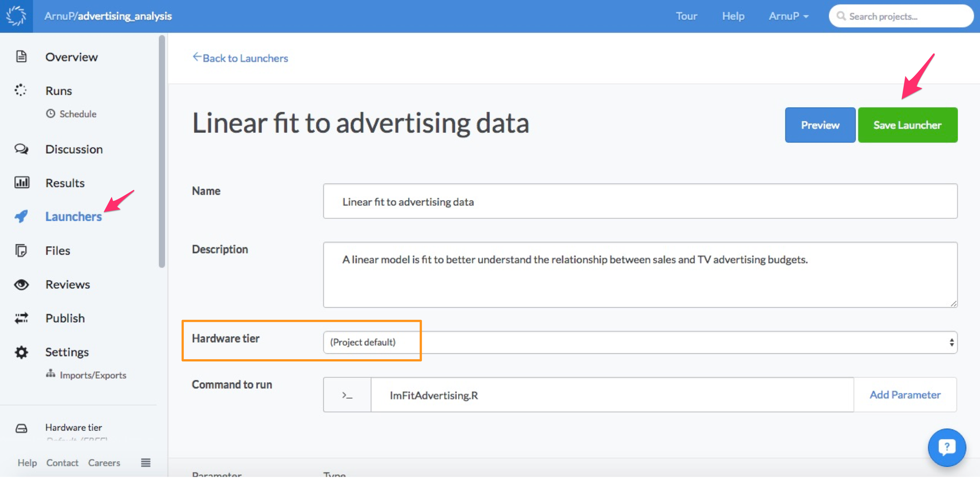Image resolution: width=980 pixels, height=492 pixels.
Task: Click the search magnifier icon
Action: tap(841, 16)
